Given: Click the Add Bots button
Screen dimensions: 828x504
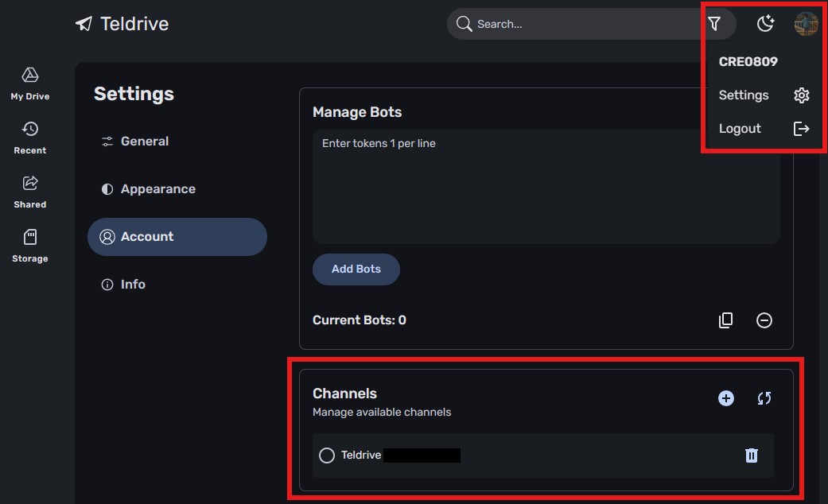Looking at the screenshot, I should 356,269.
